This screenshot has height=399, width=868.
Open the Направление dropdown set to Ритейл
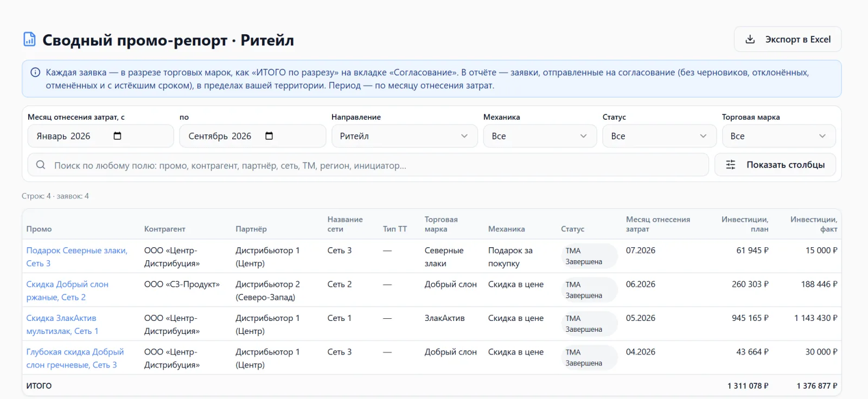pyautogui.click(x=405, y=136)
